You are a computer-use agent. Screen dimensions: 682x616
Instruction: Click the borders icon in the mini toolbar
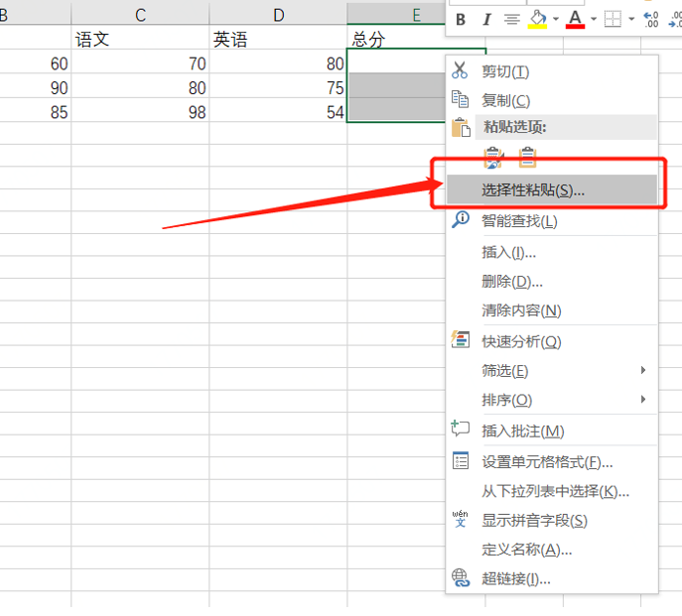[x=613, y=19]
